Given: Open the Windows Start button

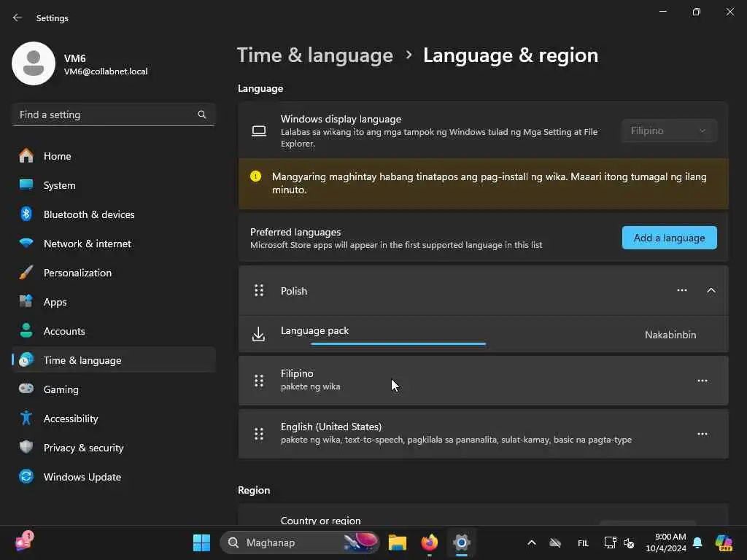Looking at the screenshot, I should [201, 542].
